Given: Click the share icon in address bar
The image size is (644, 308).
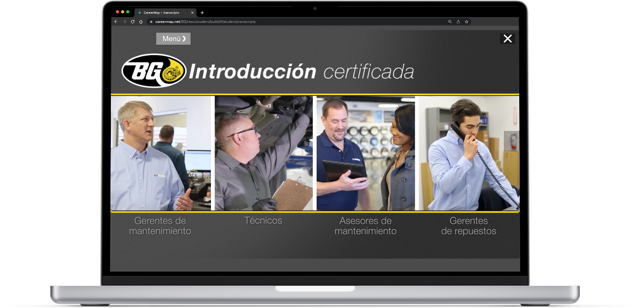Looking at the screenshot, I should (458, 22).
